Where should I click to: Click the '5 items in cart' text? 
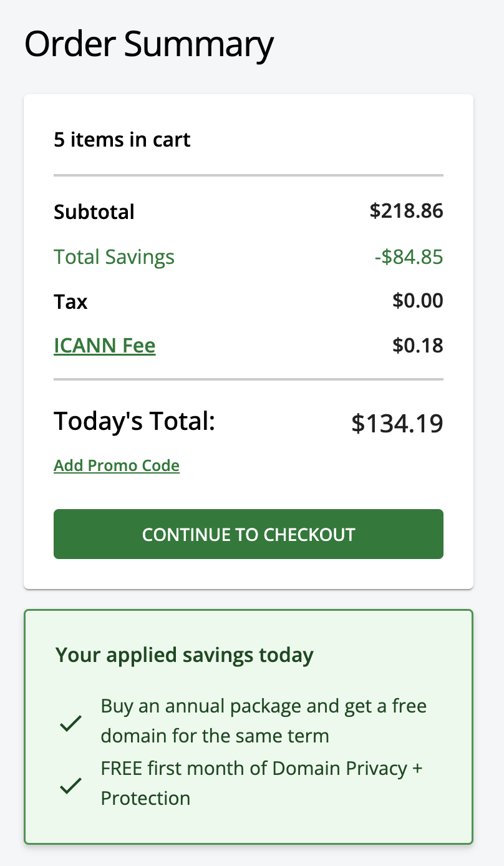[x=122, y=140]
